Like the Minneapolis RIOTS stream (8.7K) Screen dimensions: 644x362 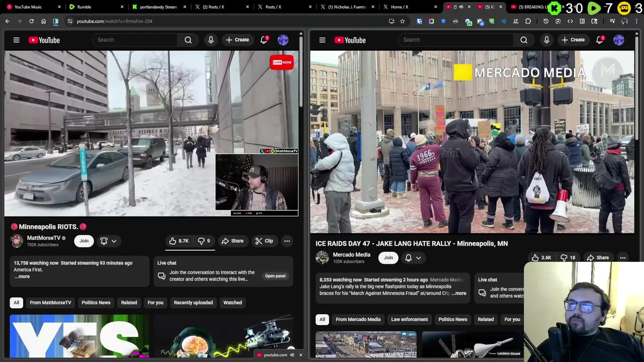pos(179,241)
